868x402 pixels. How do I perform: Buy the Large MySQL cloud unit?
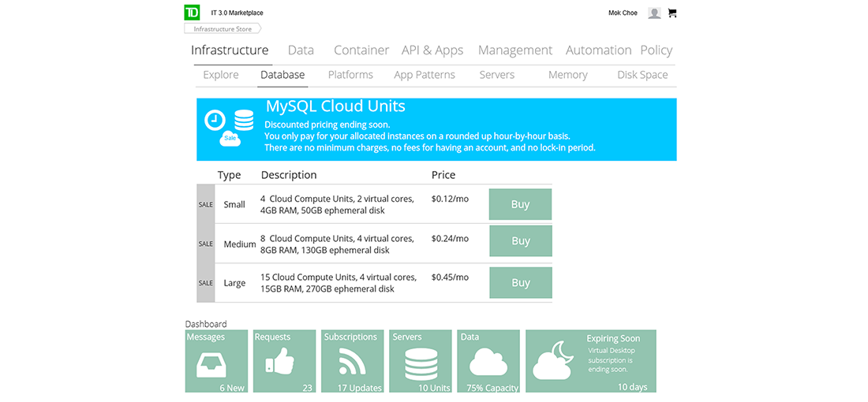[x=520, y=283]
